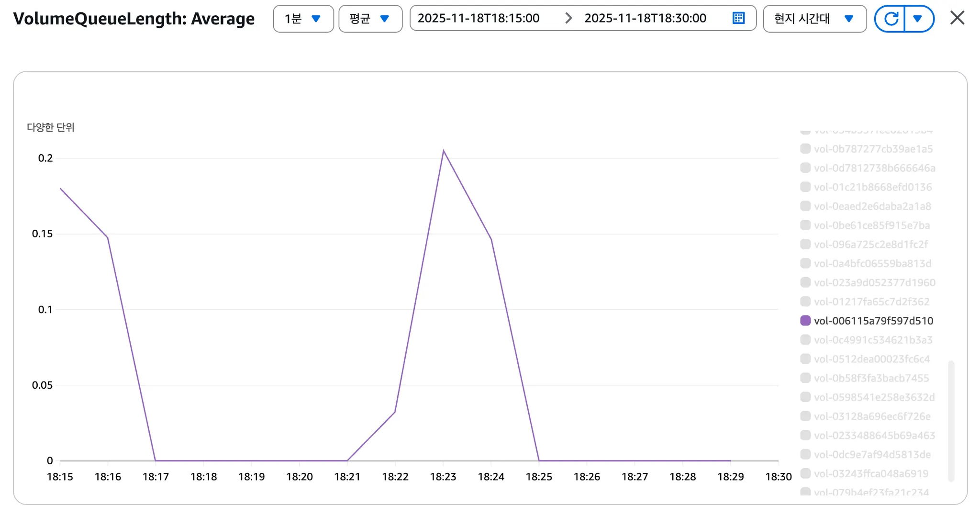The width and height of the screenshot is (980, 516).
Task: Toggle the purple vol-006115a79f597d510 legend swatch
Action: point(805,321)
